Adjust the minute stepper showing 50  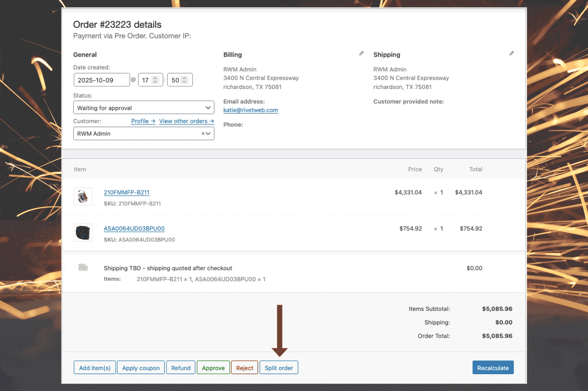point(184,80)
